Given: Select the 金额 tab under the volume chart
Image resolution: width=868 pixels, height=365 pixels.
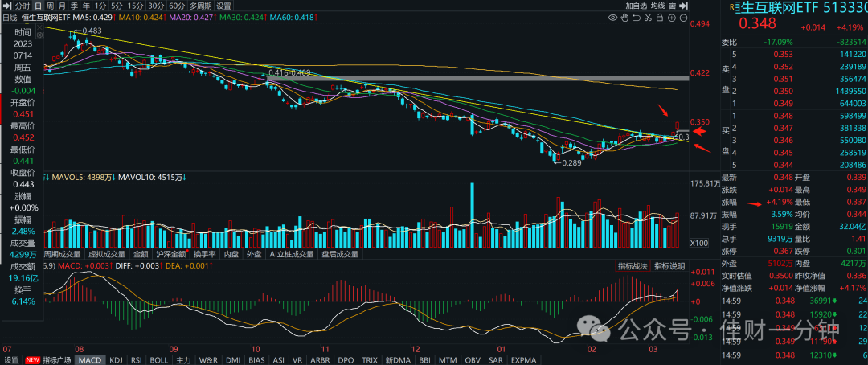Looking at the screenshot, I should [141, 254].
